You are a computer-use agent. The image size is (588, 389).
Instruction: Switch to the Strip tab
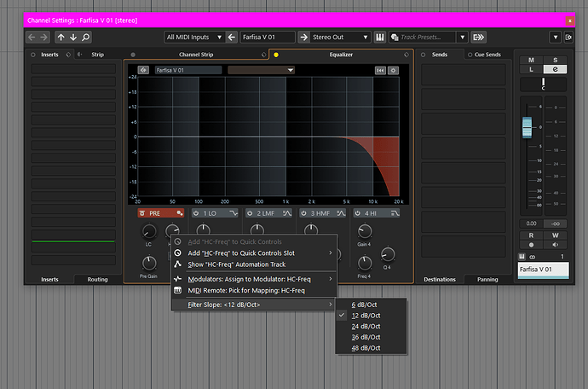97,55
